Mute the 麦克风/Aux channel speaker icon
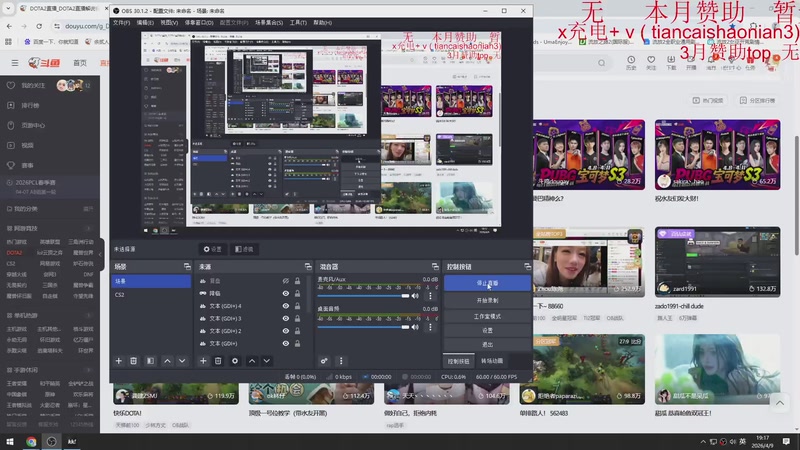This screenshot has height=450, width=800. 415,296
